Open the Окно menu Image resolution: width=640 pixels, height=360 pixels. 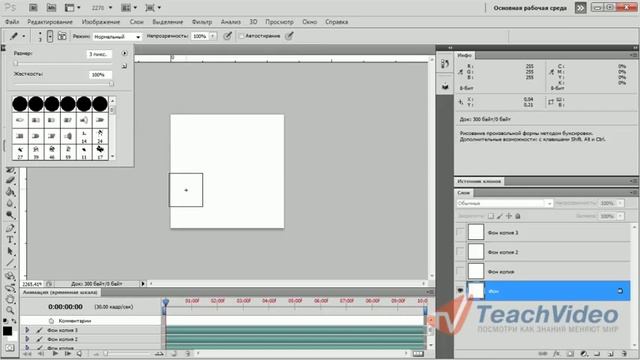309,22
